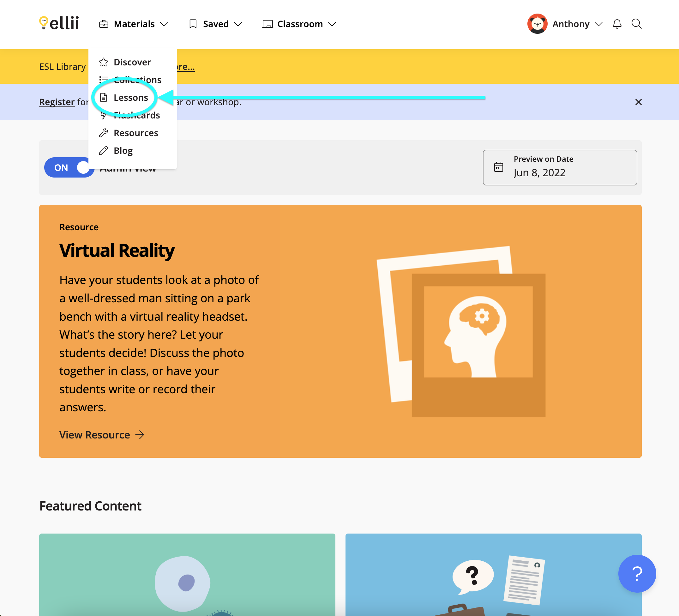Open search with magnifying glass icon

point(636,24)
